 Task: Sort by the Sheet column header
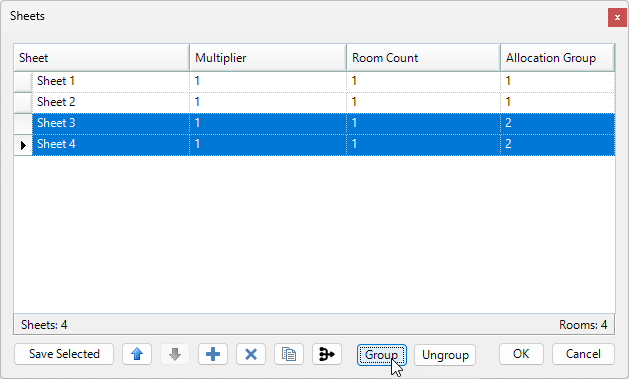pyautogui.click(x=101, y=58)
